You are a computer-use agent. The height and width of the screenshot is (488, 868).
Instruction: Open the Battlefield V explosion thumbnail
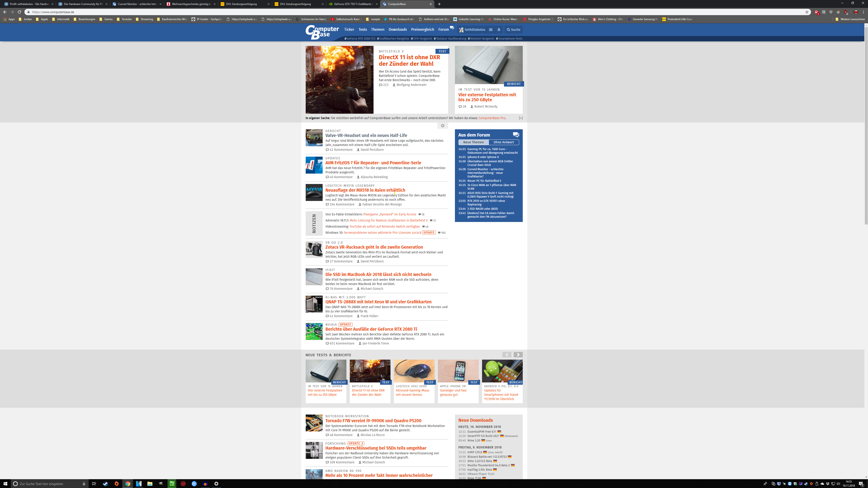[x=339, y=80]
